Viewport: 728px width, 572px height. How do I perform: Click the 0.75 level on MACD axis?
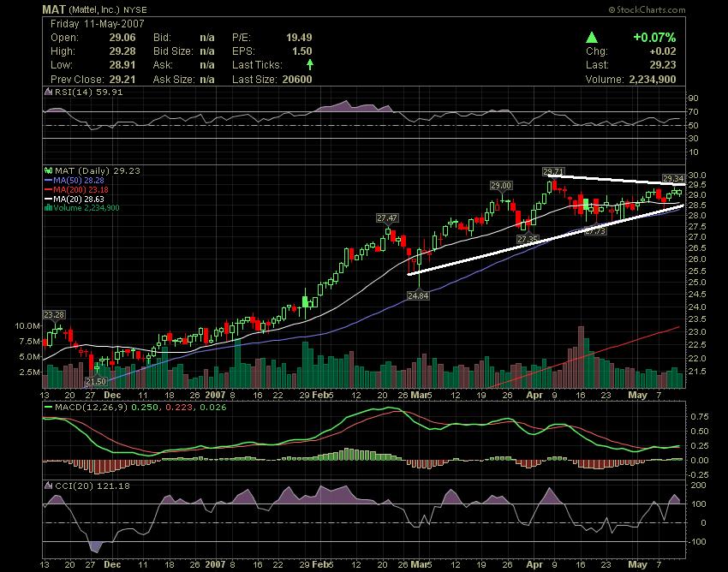699,417
